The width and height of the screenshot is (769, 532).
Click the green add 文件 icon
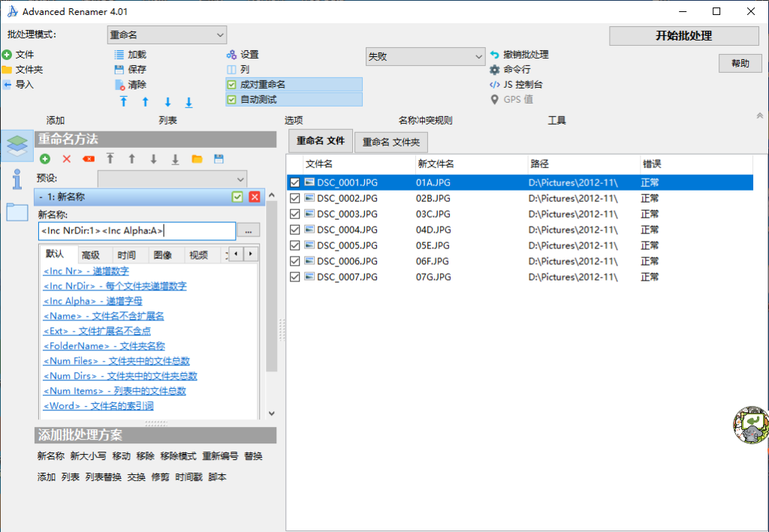coord(7,55)
